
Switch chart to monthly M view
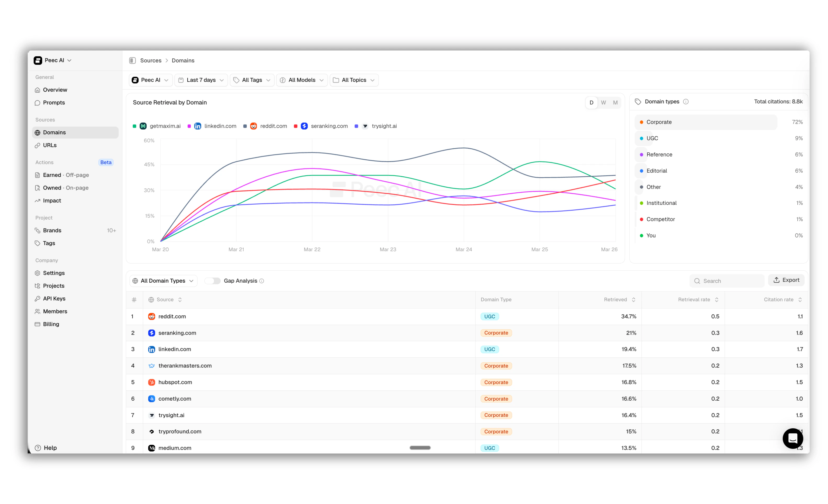[615, 103]
